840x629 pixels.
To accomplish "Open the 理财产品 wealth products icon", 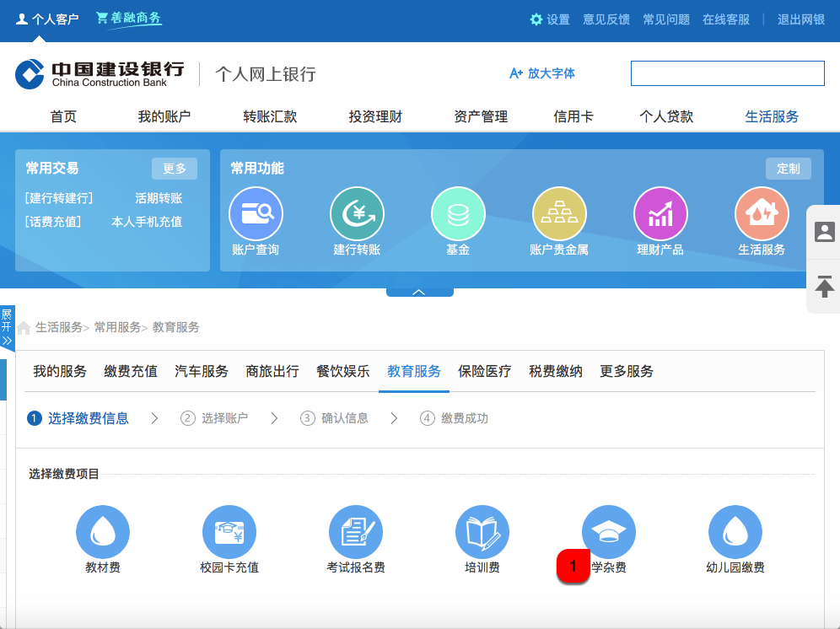I will (x=660, y=214).
